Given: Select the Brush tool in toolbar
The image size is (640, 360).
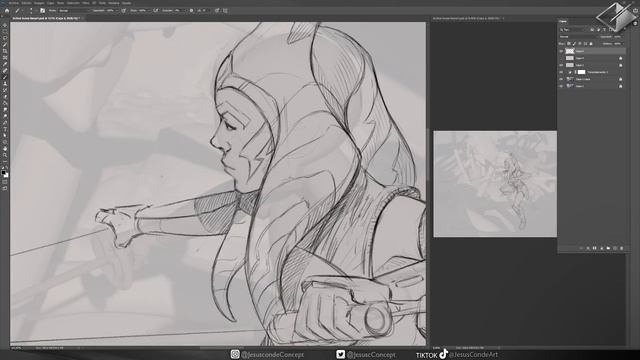Looking at the screenshot, I should 5,77.
